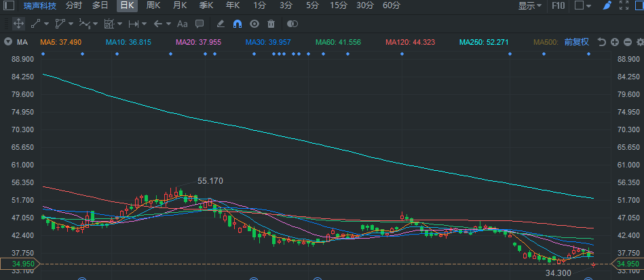Click the right 34.950 current price tag
This screenshot has width=644, height=280.
click(628, 264)
